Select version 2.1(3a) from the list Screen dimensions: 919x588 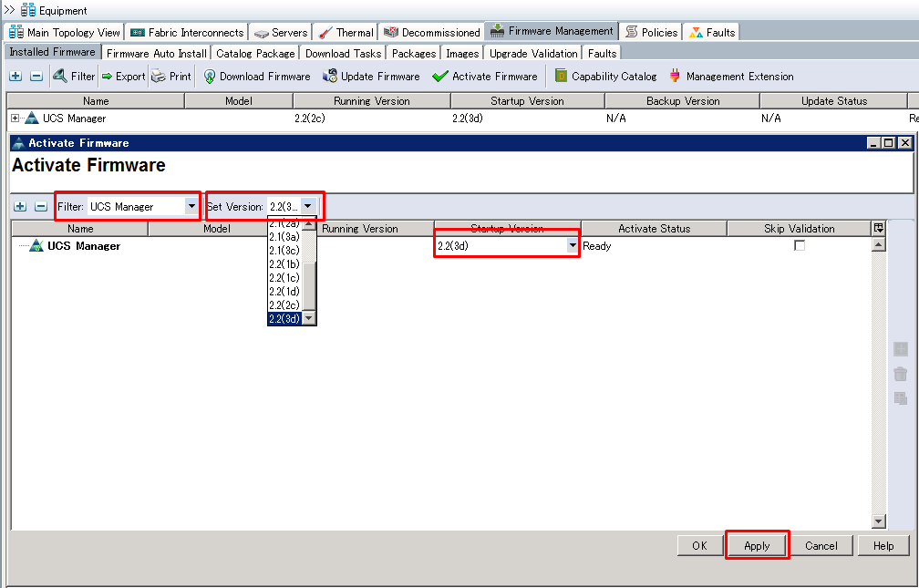click(x=284, y=237)
